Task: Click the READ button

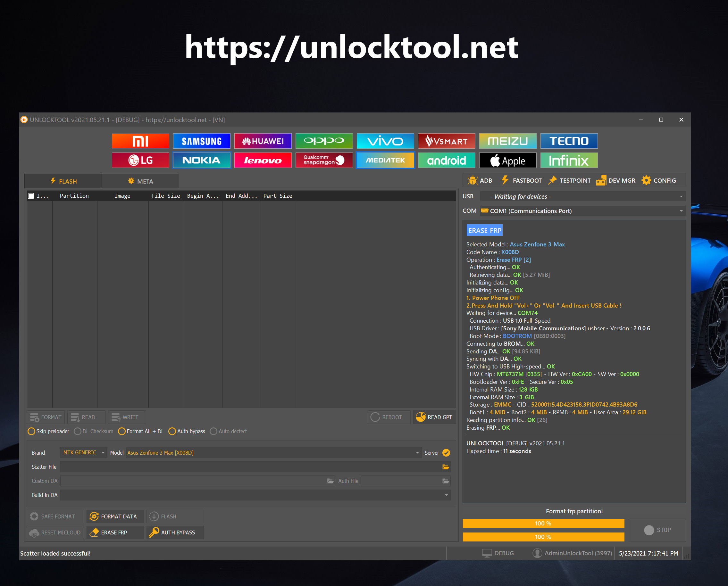Action: [87, 417]
